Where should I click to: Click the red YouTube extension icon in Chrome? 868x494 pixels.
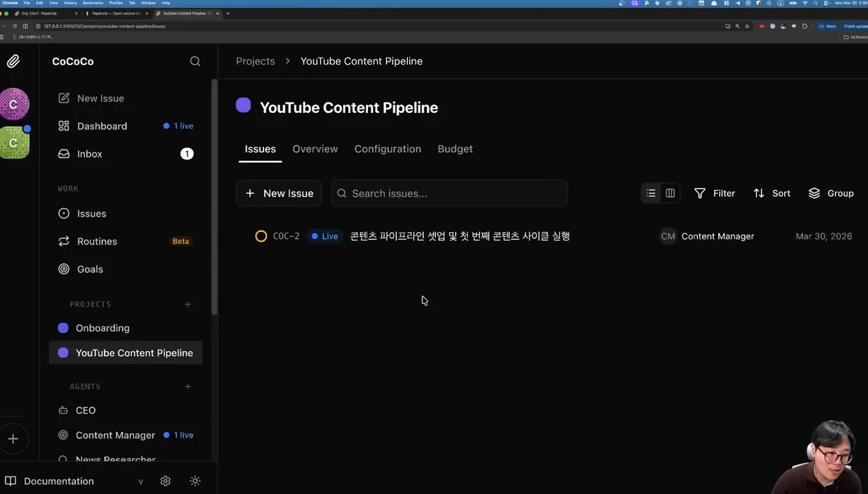[762, 26]
